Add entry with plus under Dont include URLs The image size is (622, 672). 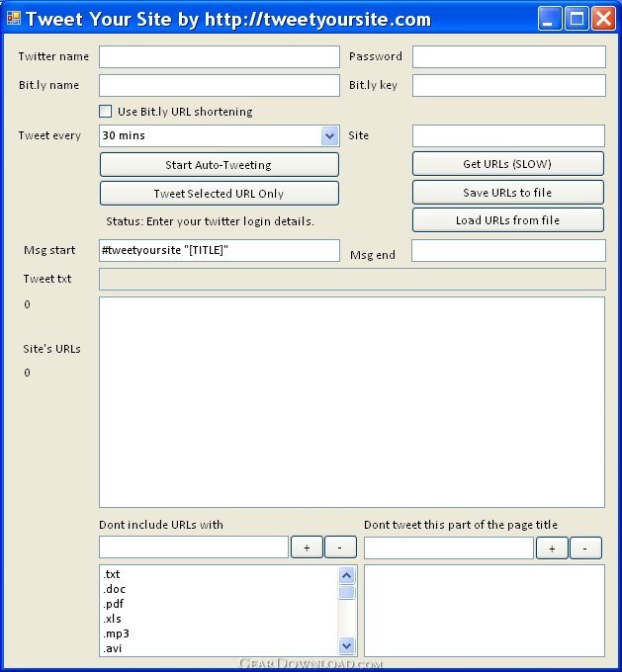click(x=307, y=547)
